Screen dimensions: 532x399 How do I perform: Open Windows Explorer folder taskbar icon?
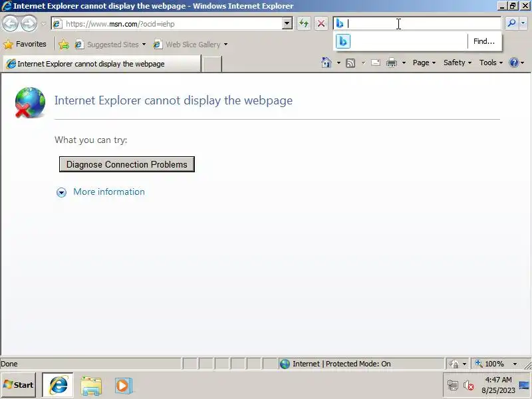(91, 386)
